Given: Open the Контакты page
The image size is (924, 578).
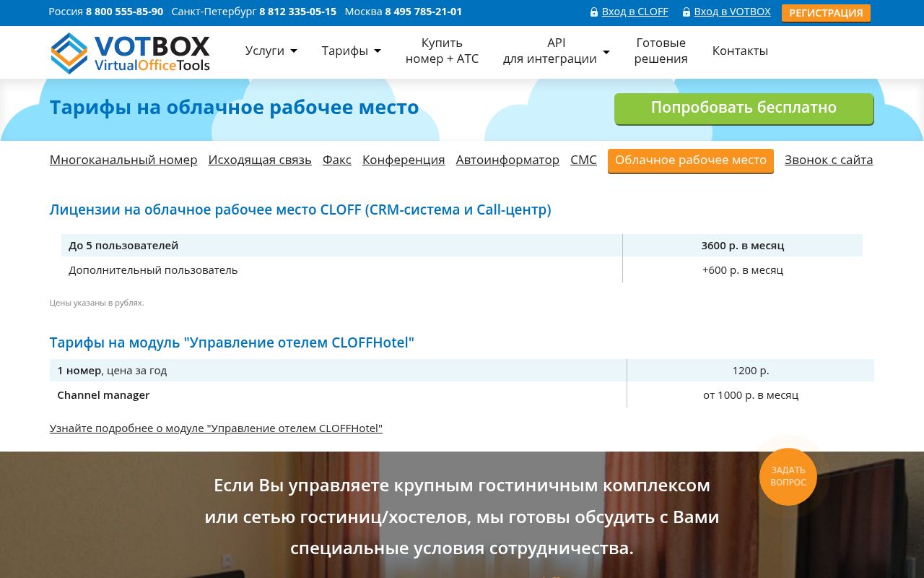Looking at the screenshot, I should [740, 51].
